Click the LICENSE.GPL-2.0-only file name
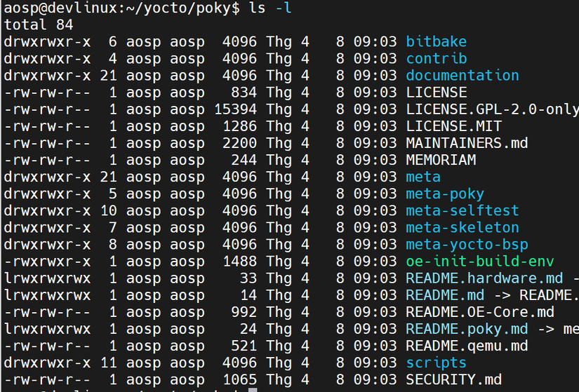 [492, 109]
